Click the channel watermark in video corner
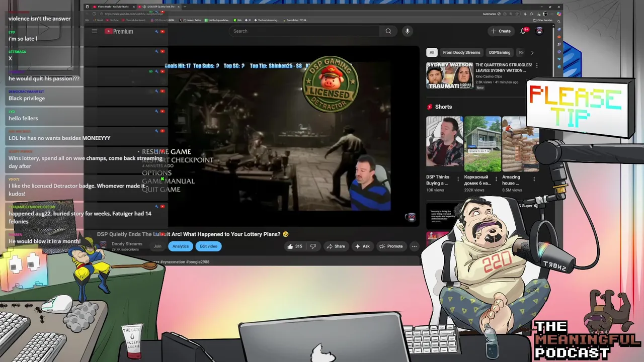Viewport: 644px width, 362px height. pos(411,217)
